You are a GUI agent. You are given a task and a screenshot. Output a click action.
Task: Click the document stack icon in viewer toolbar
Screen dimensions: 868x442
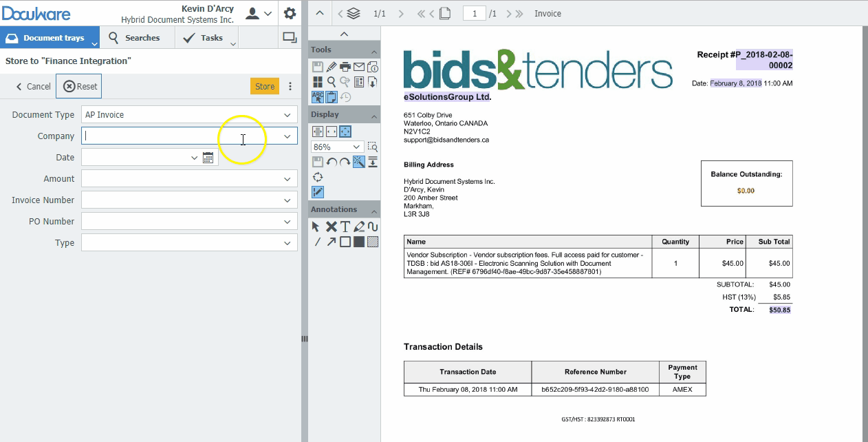[x=354, y=13]
